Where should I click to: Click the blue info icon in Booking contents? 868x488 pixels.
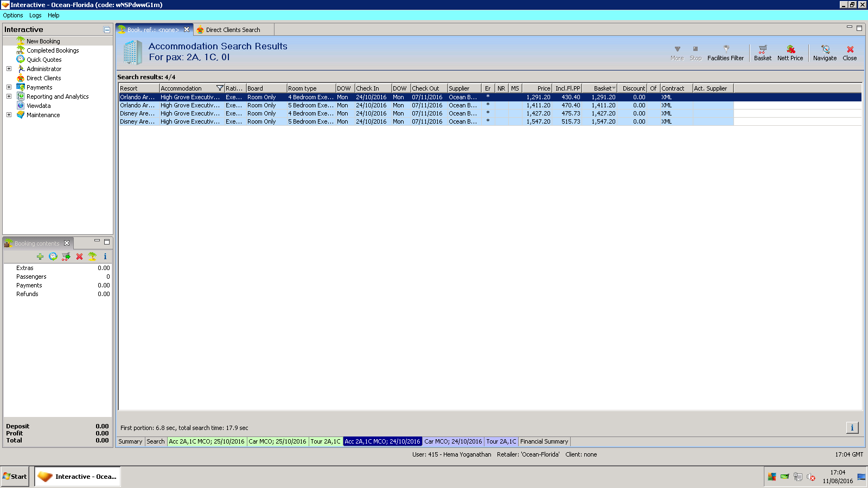105,256
